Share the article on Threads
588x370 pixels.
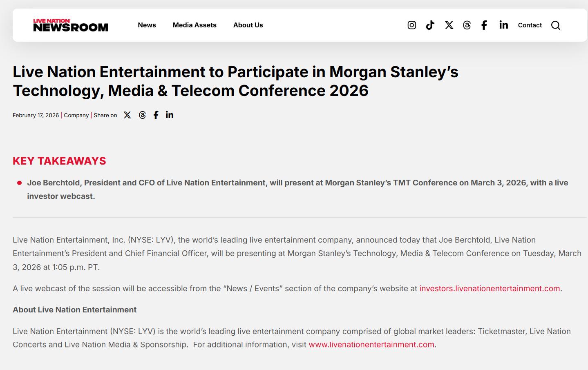pyautogui.click(x=142, y=115)
